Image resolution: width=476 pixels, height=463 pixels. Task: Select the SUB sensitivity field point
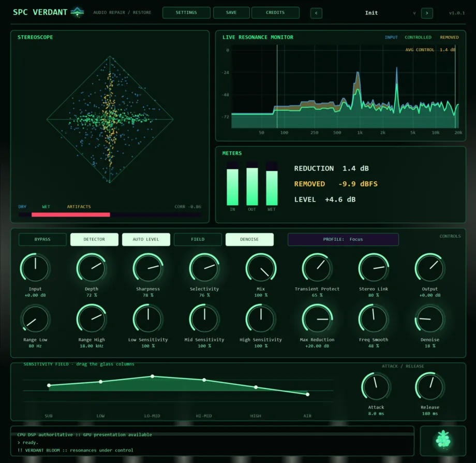click(49, 385)
